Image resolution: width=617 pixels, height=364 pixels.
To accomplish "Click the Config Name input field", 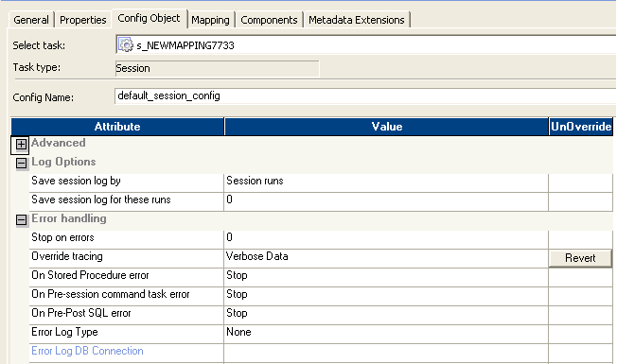I will point(365,95).
